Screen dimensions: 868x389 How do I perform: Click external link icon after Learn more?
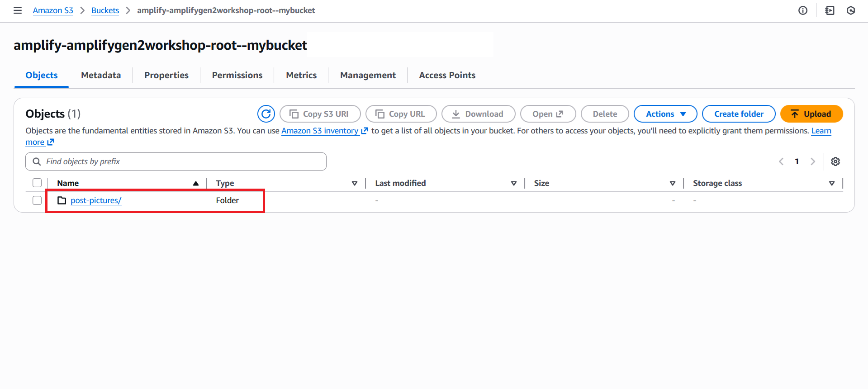point(51,142)
